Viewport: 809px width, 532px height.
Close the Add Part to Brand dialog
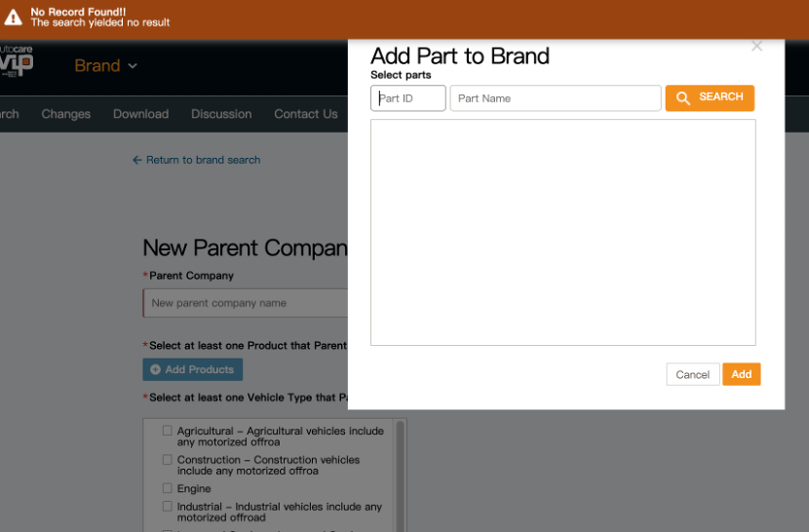[x=756, y=46]
